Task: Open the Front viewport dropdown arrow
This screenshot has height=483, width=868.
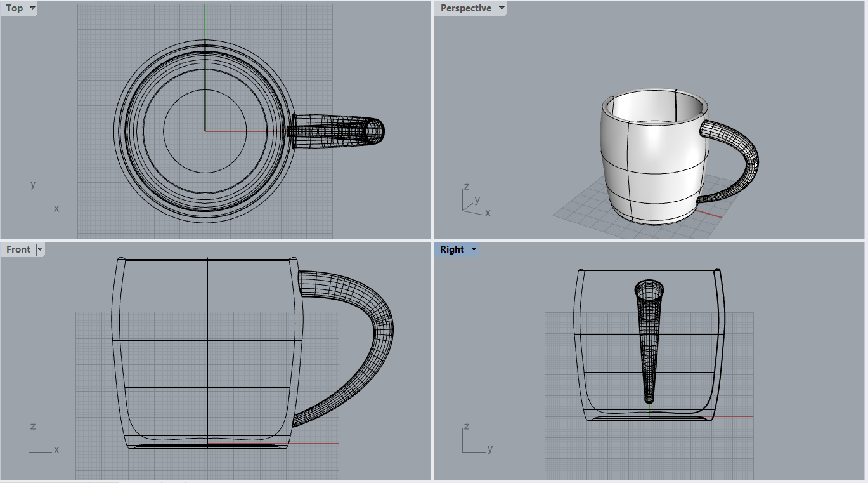Action: point(41,249)
